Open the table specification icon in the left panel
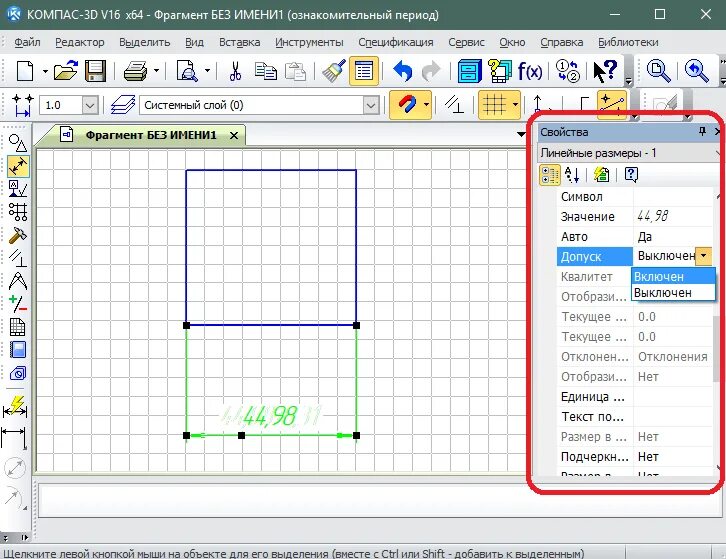The width and height of the screenshot is (726, 559). tap(18, 327)
